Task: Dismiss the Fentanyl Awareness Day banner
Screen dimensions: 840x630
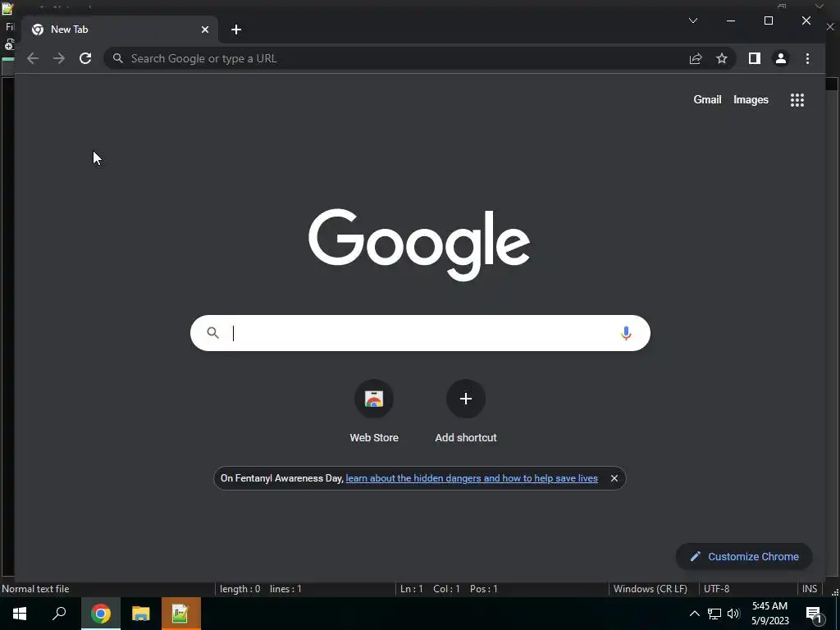Action: [614, 478]
